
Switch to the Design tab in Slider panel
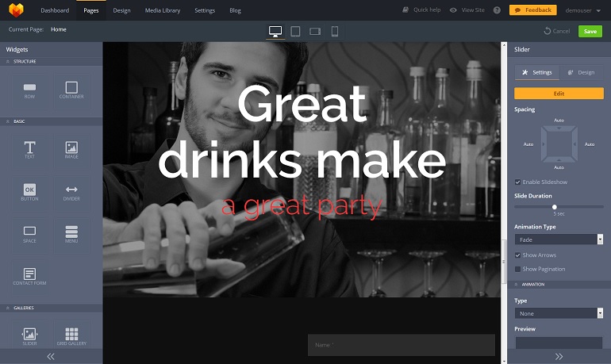[581, 72]
